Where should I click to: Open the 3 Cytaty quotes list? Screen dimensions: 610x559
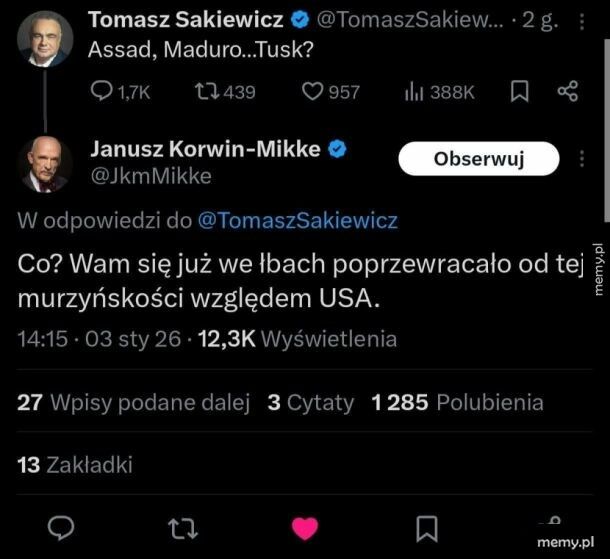pos(310,403)
